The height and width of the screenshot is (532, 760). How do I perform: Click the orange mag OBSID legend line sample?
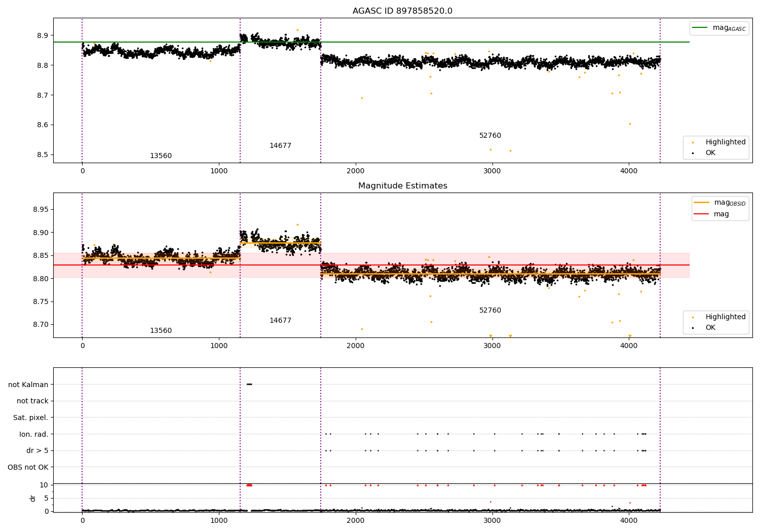point(701,203)
